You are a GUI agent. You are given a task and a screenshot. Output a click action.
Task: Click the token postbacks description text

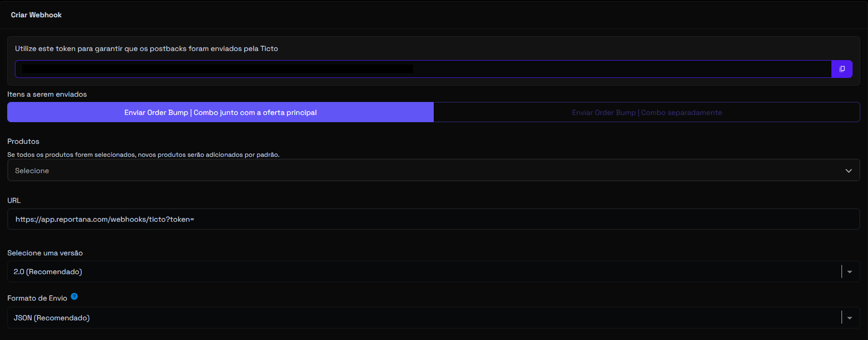pyautogui.click(x=146, y=49)
